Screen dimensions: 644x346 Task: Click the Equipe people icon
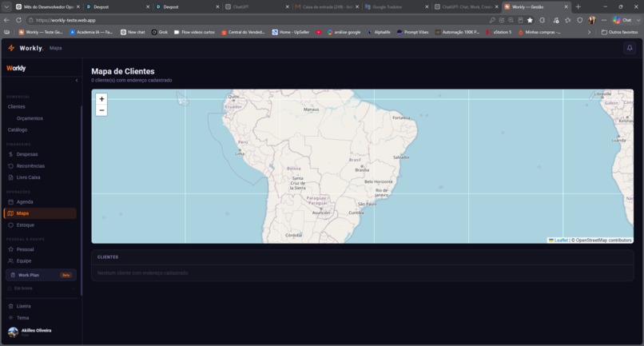click(10, 261)
